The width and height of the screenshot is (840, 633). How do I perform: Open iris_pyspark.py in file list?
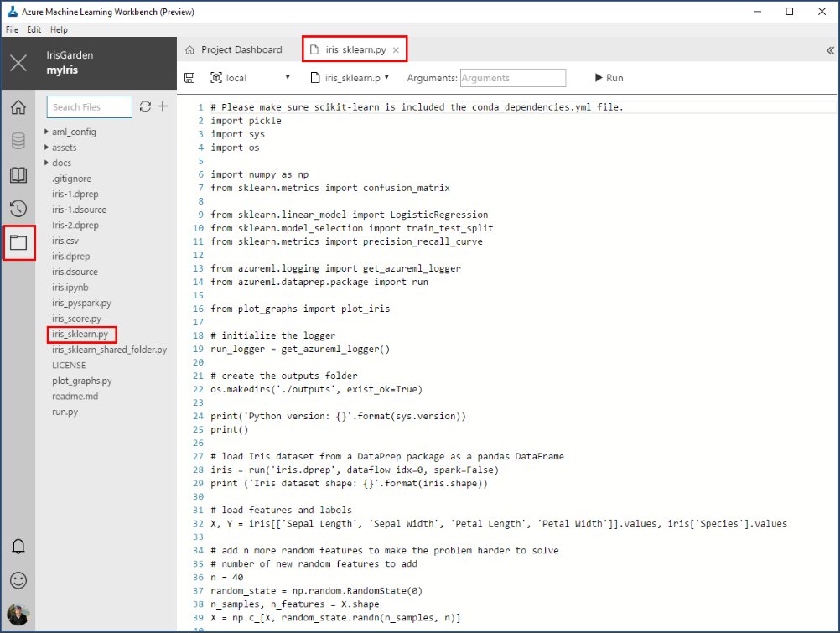tap(82, 303)
